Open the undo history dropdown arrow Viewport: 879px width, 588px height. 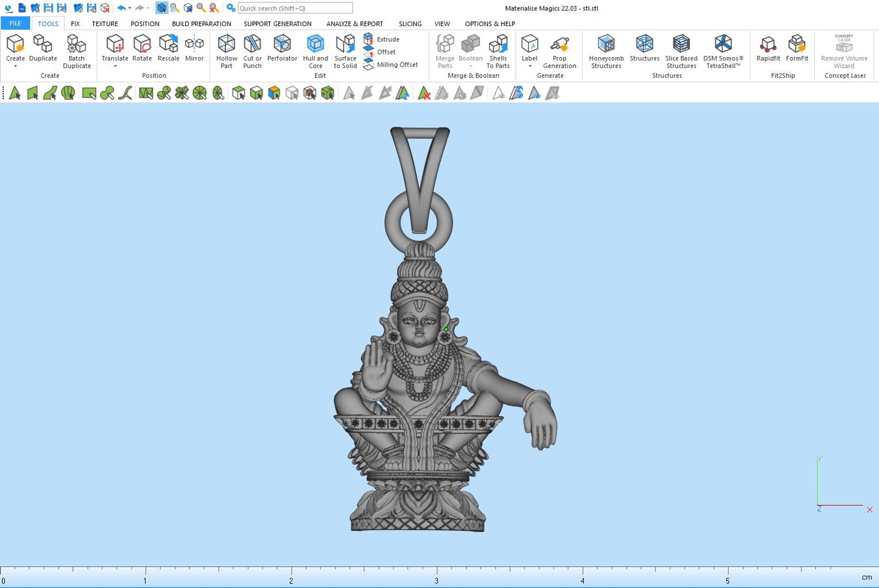tap(130, 8)
